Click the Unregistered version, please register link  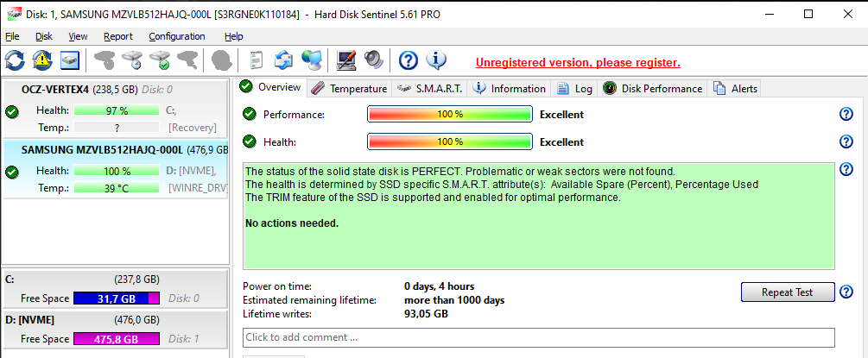pos(578,62)
